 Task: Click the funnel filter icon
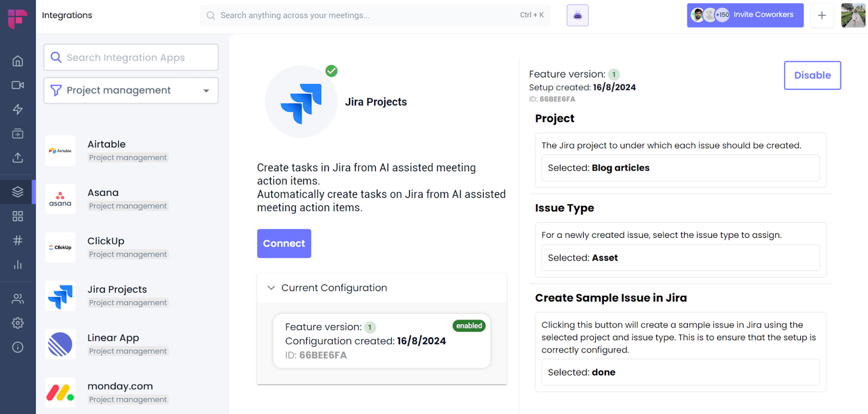[56, 90]
